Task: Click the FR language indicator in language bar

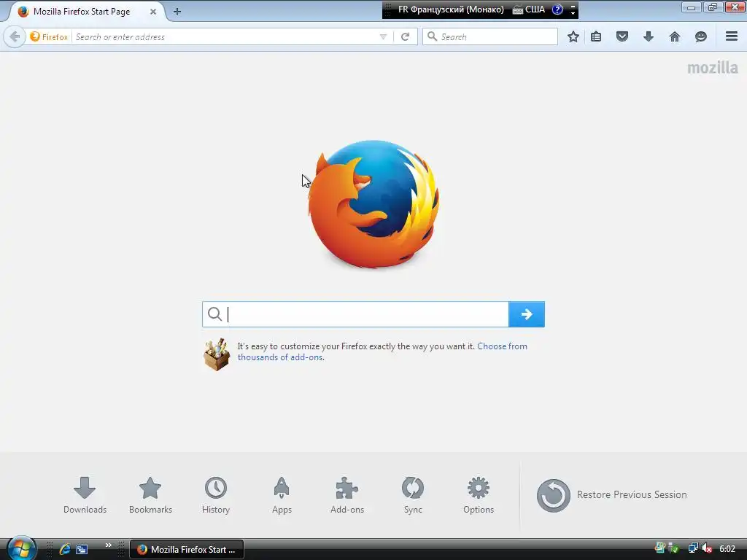Action: tap(451, 9)
